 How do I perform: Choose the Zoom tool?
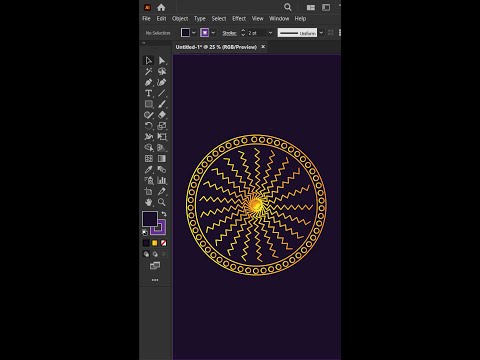click(x=162, y=202)
